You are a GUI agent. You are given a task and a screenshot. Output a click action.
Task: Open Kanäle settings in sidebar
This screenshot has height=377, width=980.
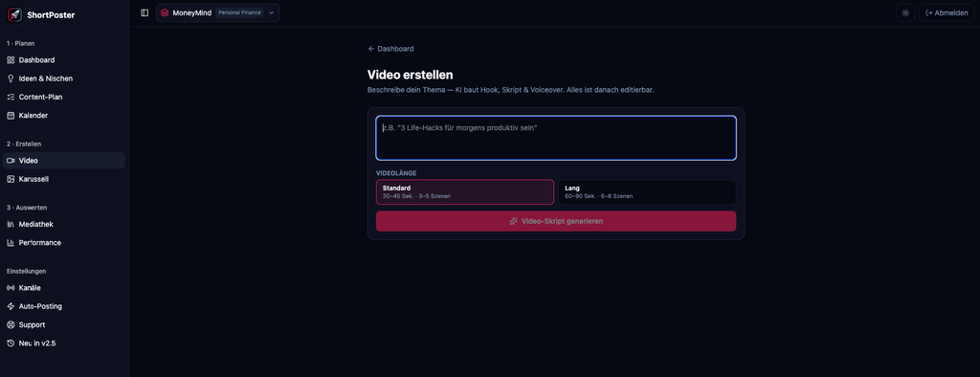(x=64, y=288)
